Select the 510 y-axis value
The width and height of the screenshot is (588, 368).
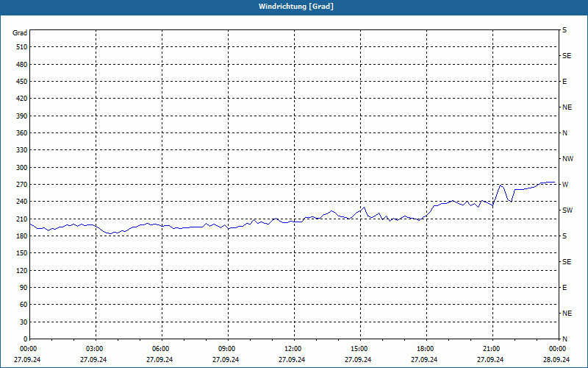coord(22,47)
